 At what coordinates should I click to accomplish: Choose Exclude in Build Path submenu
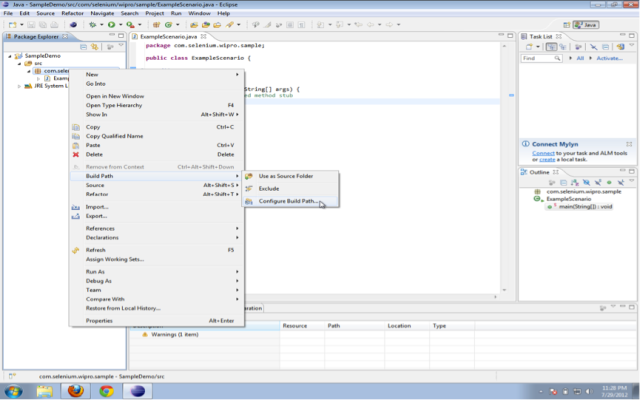[291, 189]
